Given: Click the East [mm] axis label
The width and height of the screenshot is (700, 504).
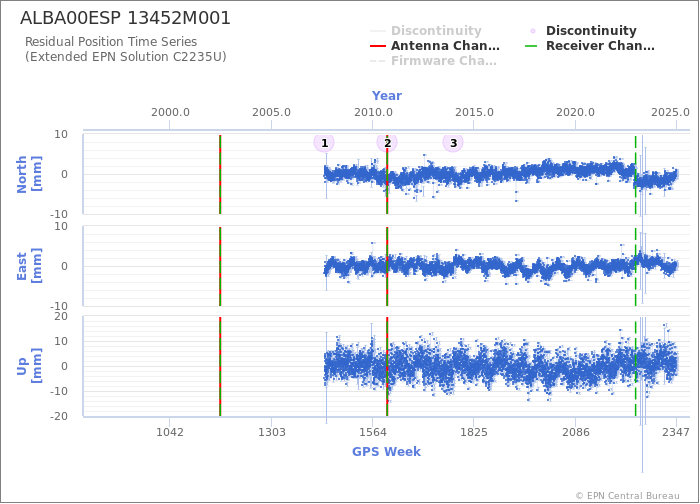Looking at the screenshot, I should [x=29, y=266].
